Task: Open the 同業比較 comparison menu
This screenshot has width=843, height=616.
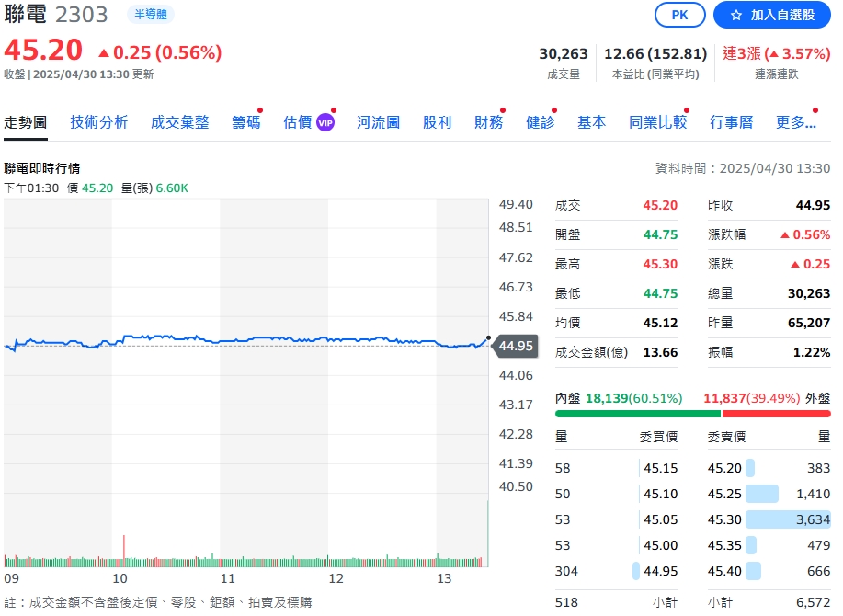Action: [x=658, y=121]
